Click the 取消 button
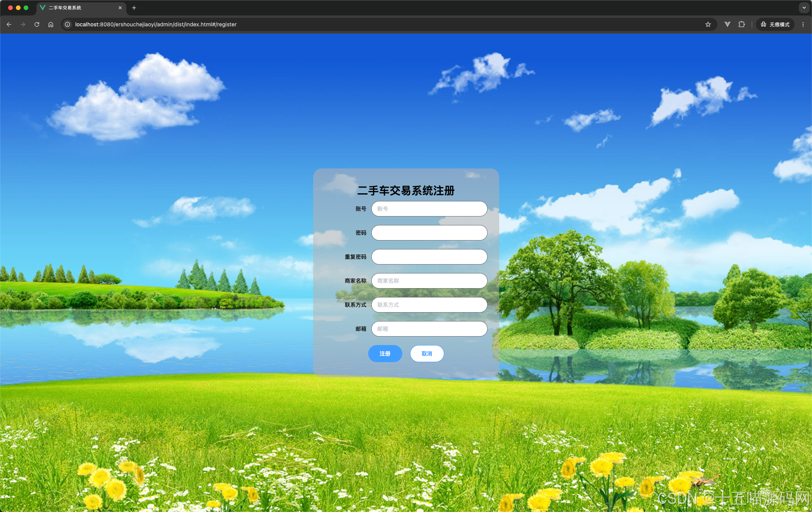The image size is (812, 512). (427, 354)
